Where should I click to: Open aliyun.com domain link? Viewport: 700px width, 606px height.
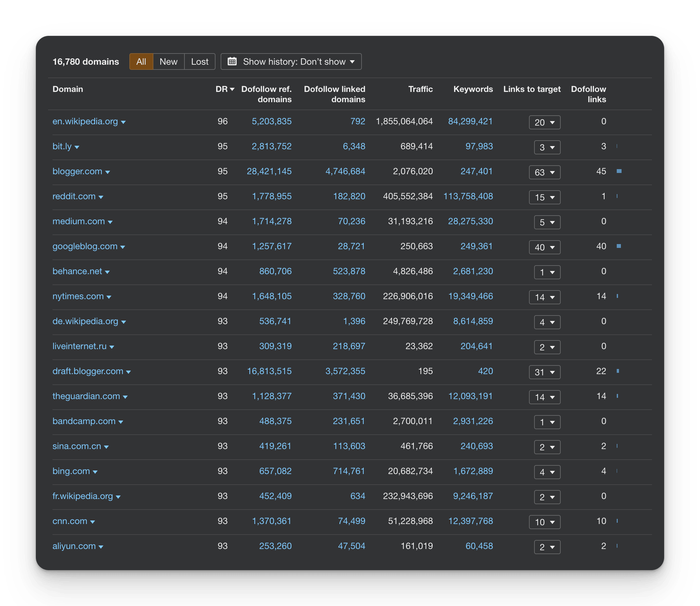74,546
